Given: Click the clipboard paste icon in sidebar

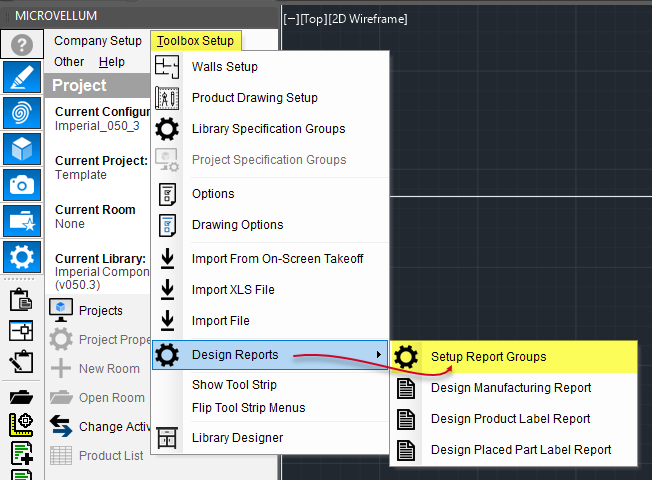Looking at the screenshot, I should pyautogui.click(x=21, y=299).
